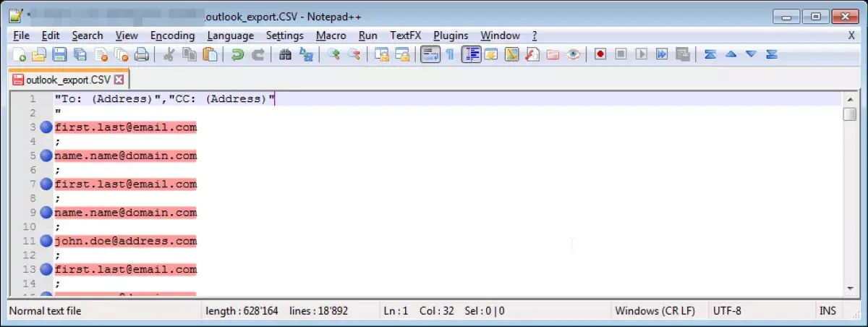Click the Open file toolbar icon
Image resolution: width=868 pixels, height=327 pixels.
[x=40, y=54]
